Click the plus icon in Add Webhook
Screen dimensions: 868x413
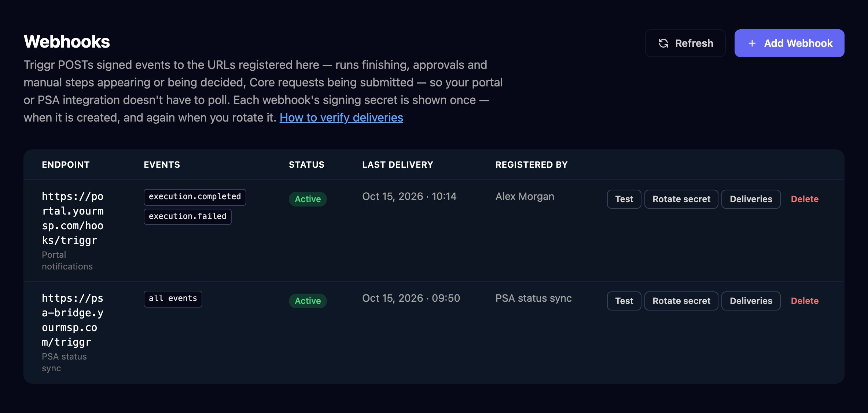click(x=752, y=43)
